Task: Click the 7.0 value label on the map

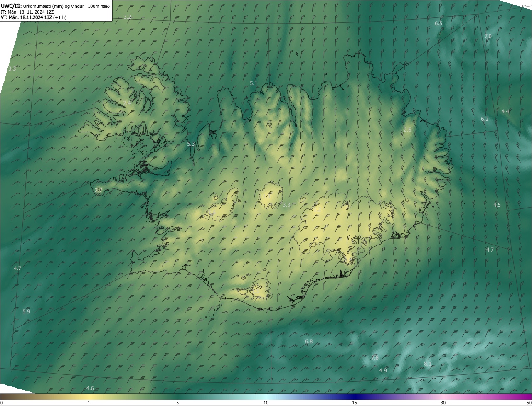Action: [488, 37]
